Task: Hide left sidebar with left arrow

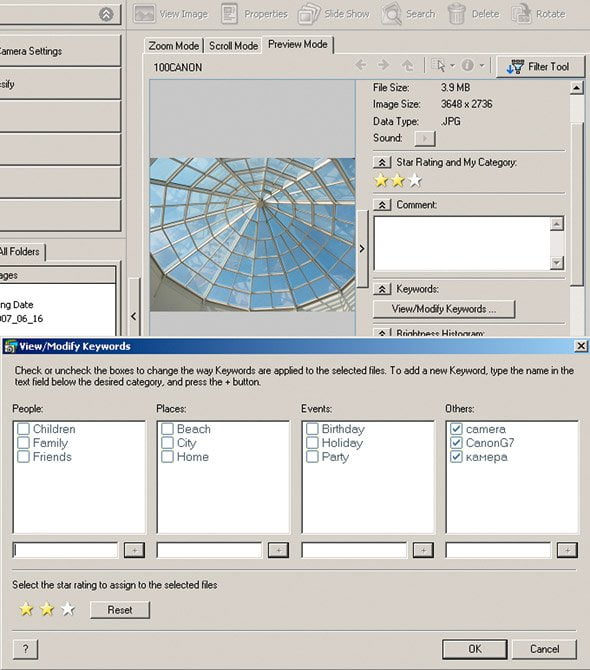Action: click(x=134, y=316)
